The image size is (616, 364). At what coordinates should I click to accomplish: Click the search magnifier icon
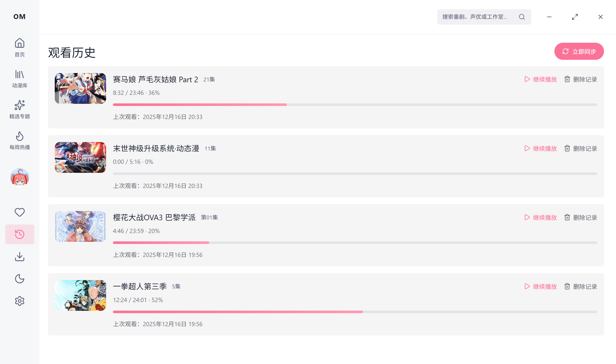tap(522, 17)
